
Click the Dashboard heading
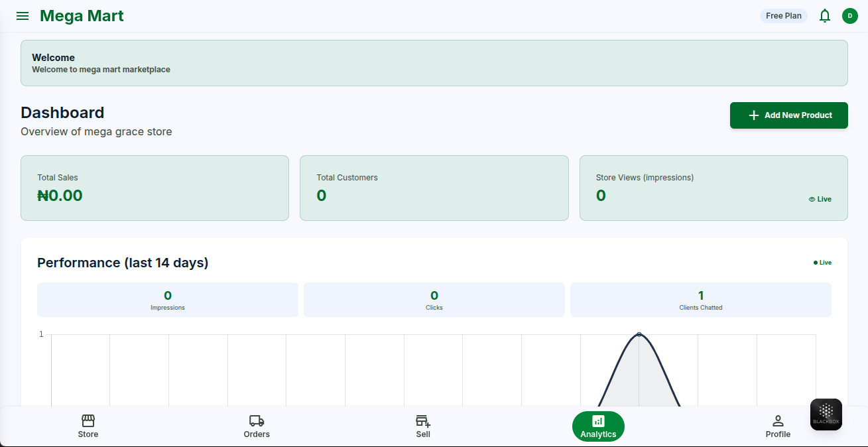point(62,113)
